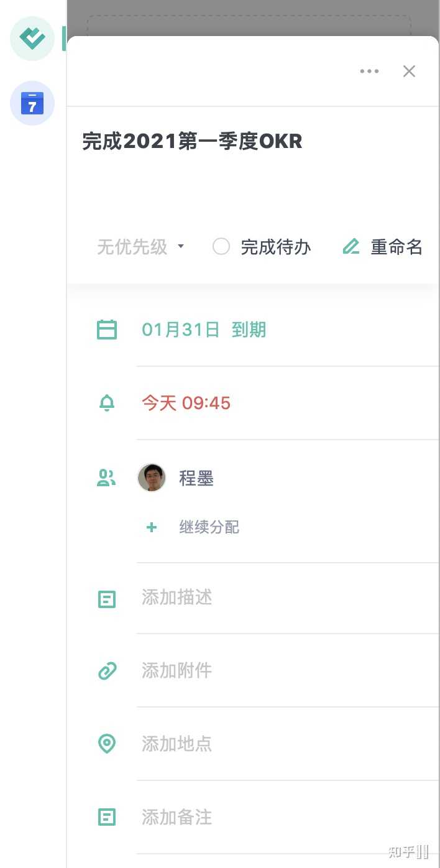Click the assignees people icon

(107, 478)
